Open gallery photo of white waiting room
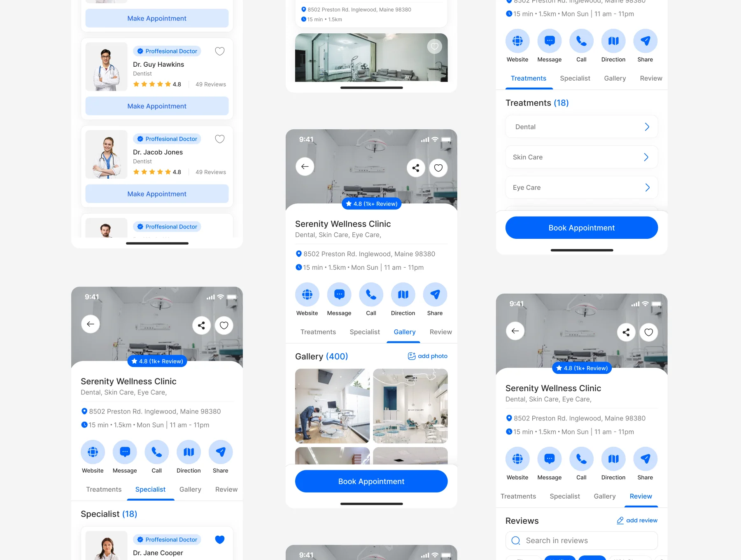 click(410, 406)
